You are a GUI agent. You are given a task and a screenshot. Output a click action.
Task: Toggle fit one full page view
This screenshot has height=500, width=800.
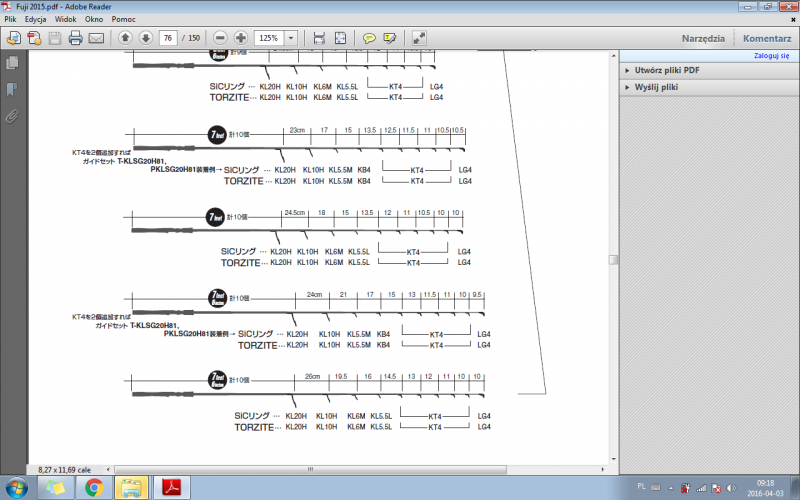(x=340, y=38)
